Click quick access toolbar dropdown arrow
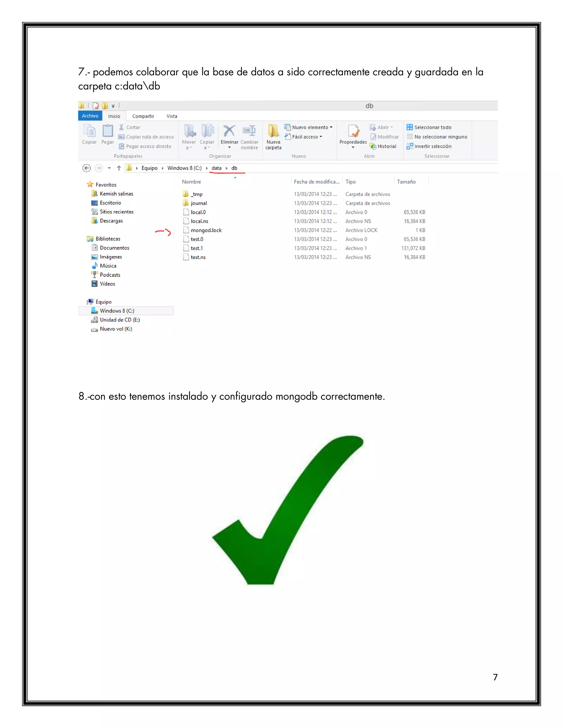Image resolution: width=563 pixels, height=728 pixels. tap(113, 106)
